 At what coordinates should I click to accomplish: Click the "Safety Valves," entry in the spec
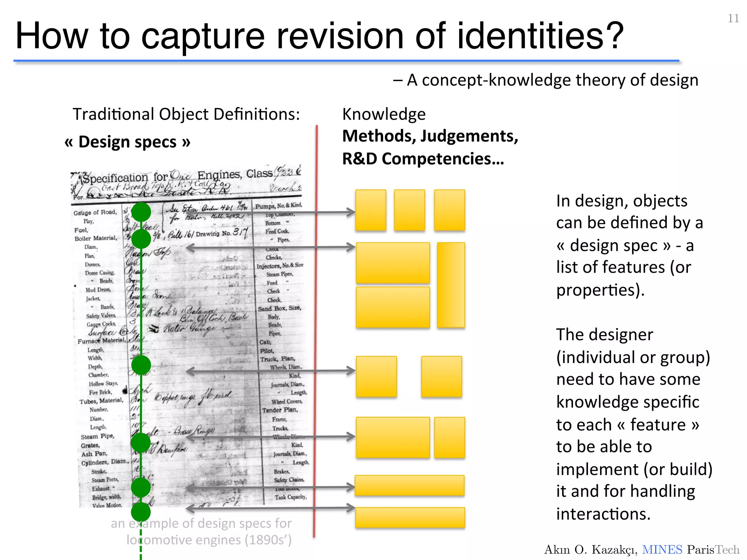[x=101, y=316]
